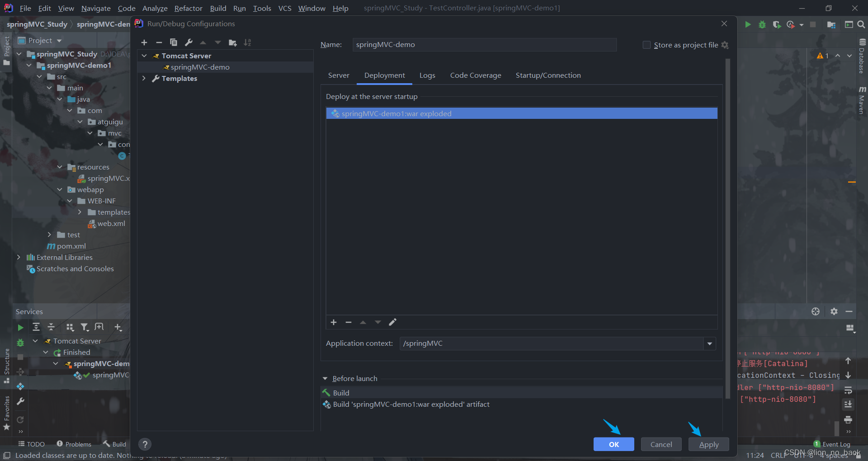
Task: Collapse the springMVC_Study project node
Action: [19, 54]
